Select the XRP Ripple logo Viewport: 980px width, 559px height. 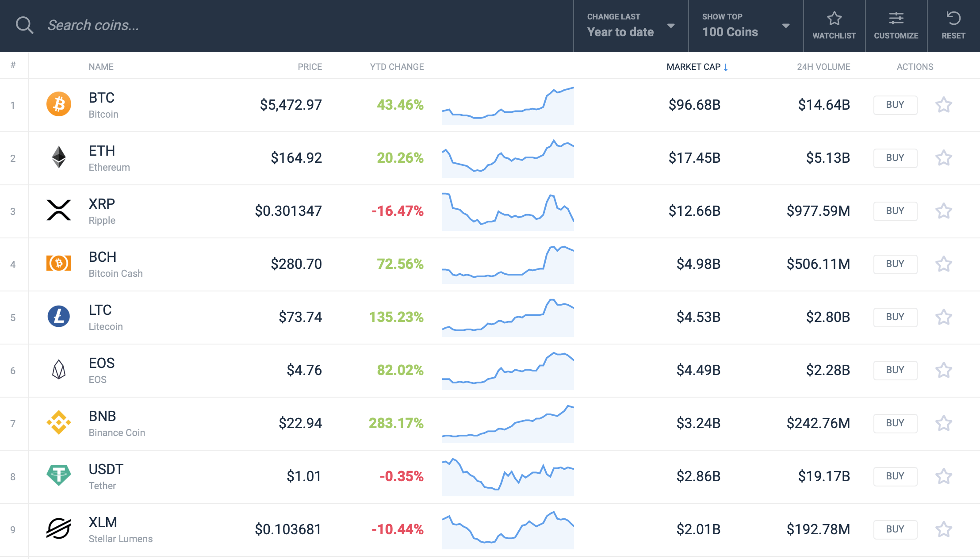pyautogui.click(x=59, y=211)
